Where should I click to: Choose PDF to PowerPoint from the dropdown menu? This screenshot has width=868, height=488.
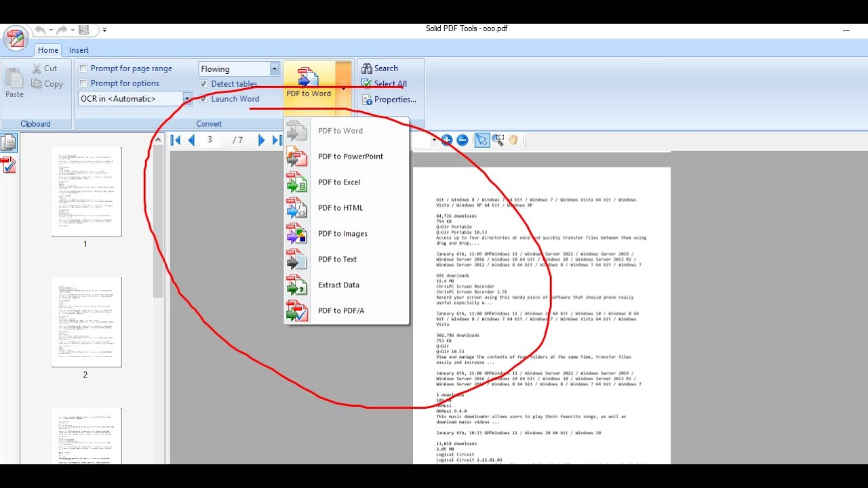coord(347,157)
